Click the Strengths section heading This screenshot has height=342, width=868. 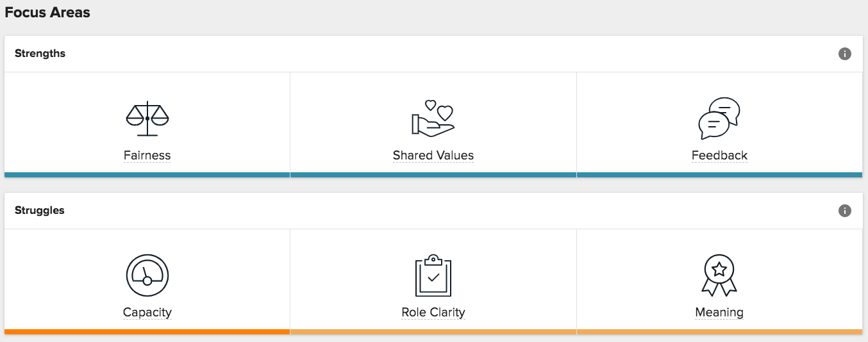click(x=40, y=54)
